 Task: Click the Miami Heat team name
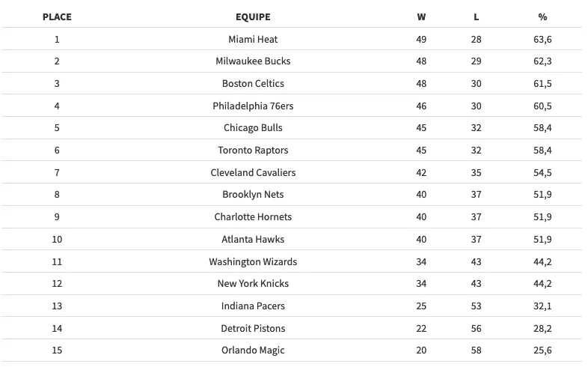(253, 39)
